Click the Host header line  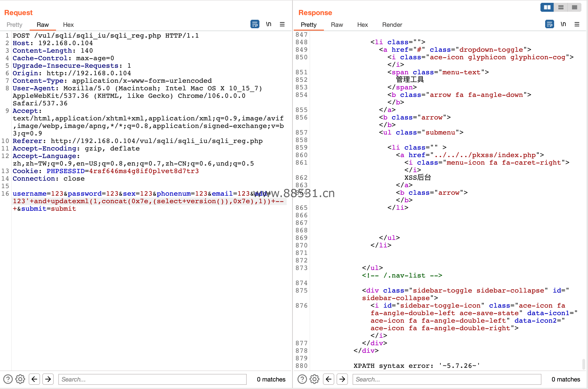coord(53,43)
